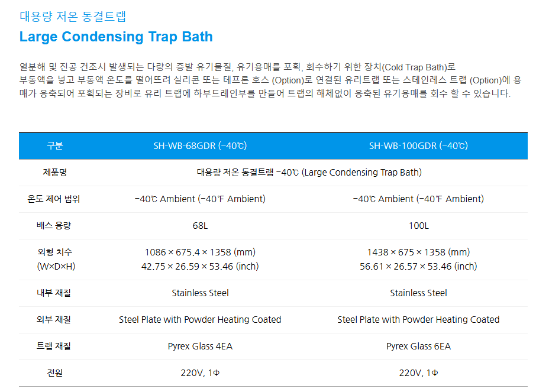536x392 pixels.
Task: Click the '구분' table header cell
Action: (x=55, y=146)
